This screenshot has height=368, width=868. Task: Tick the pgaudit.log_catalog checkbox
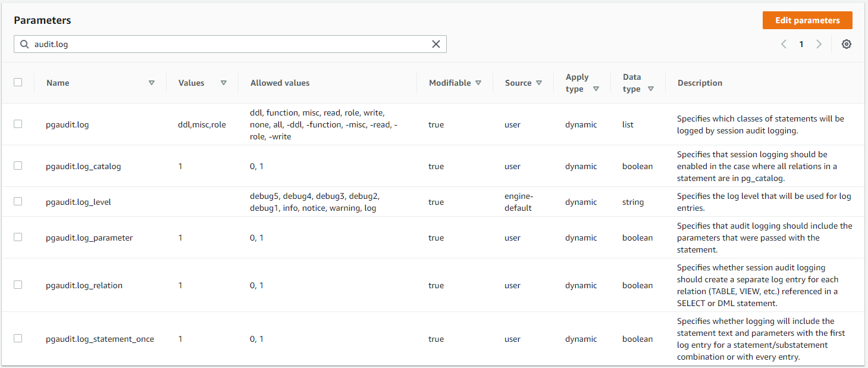[18, 166]
